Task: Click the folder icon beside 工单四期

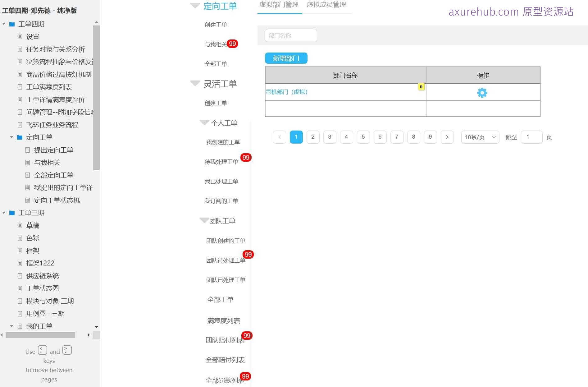Action: click(12, 24)
